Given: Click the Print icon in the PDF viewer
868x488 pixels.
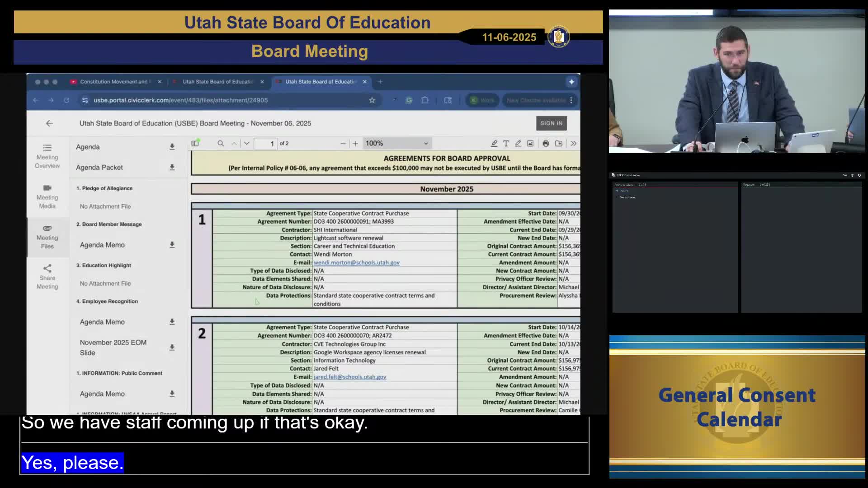Looking at the screenshot, I should pos(546,143).
